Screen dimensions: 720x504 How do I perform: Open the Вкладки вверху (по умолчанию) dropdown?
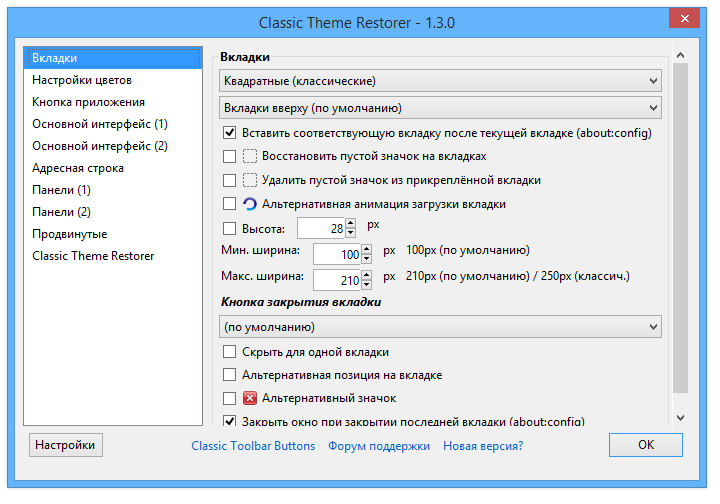coord(440,108)
